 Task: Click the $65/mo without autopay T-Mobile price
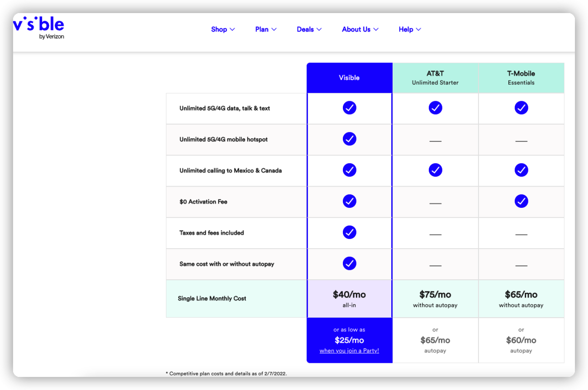(521, 299)
